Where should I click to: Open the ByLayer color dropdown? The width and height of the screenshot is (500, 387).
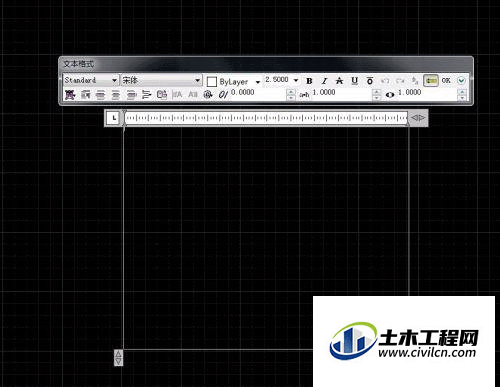tap(258, 82)
